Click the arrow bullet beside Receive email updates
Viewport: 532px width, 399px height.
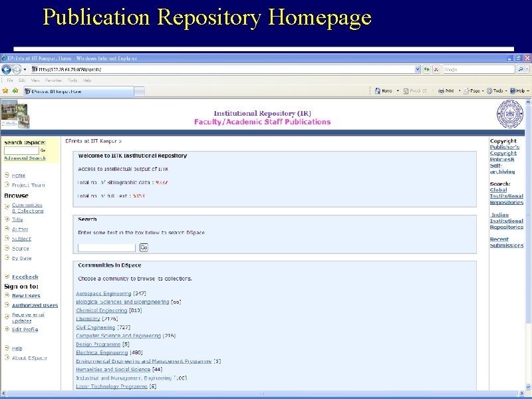(x=7, y=317)
